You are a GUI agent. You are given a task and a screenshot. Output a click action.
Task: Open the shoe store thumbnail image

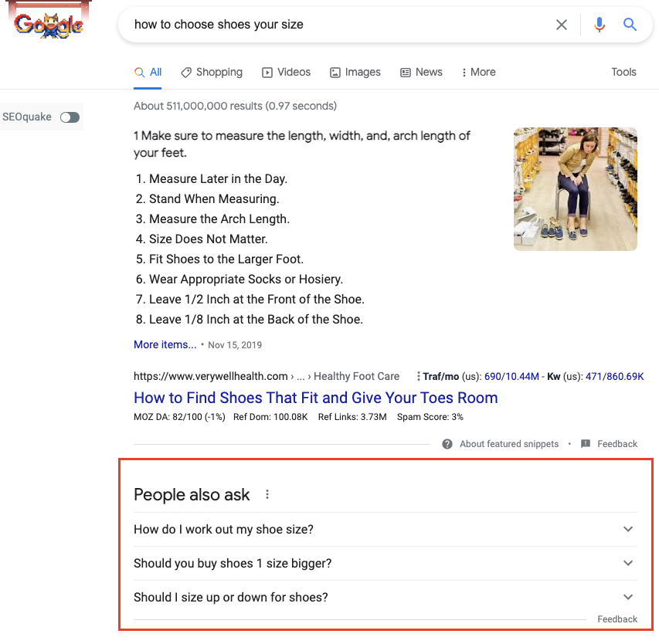click(x=576, y=189)
